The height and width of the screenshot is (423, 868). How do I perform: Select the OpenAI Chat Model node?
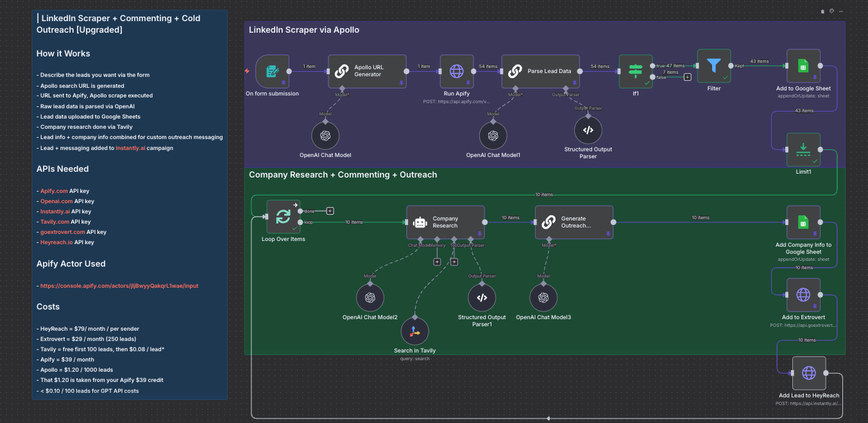click(x=325, y=136)
